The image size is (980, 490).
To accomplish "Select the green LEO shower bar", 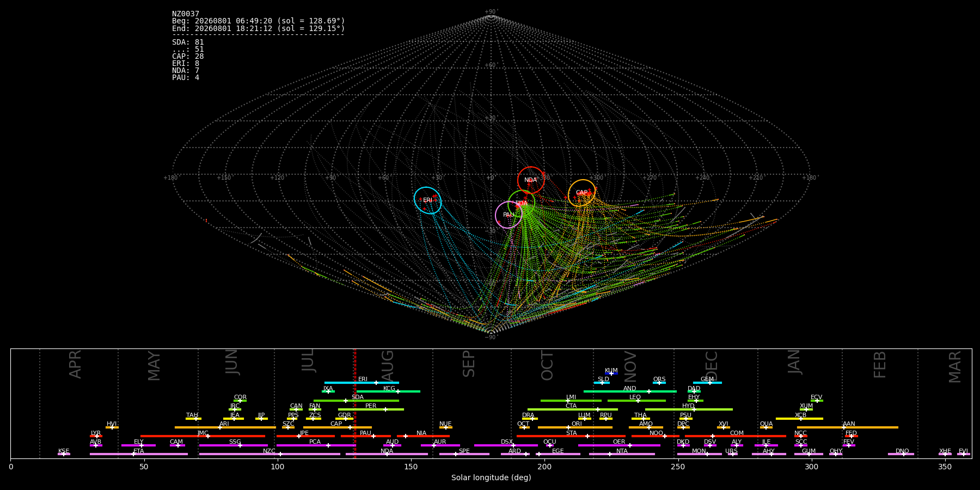I will point(636,401).
